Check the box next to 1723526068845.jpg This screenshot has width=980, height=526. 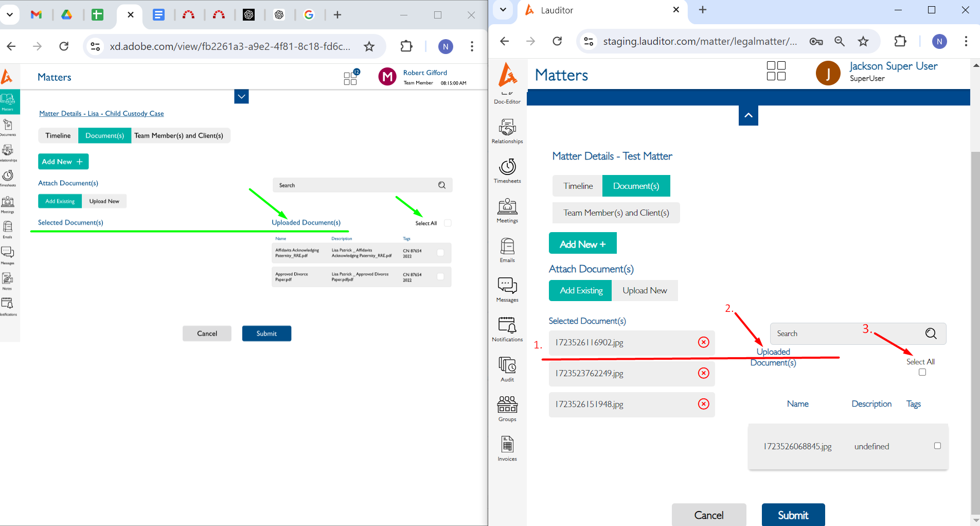click(x=937, y=446)
